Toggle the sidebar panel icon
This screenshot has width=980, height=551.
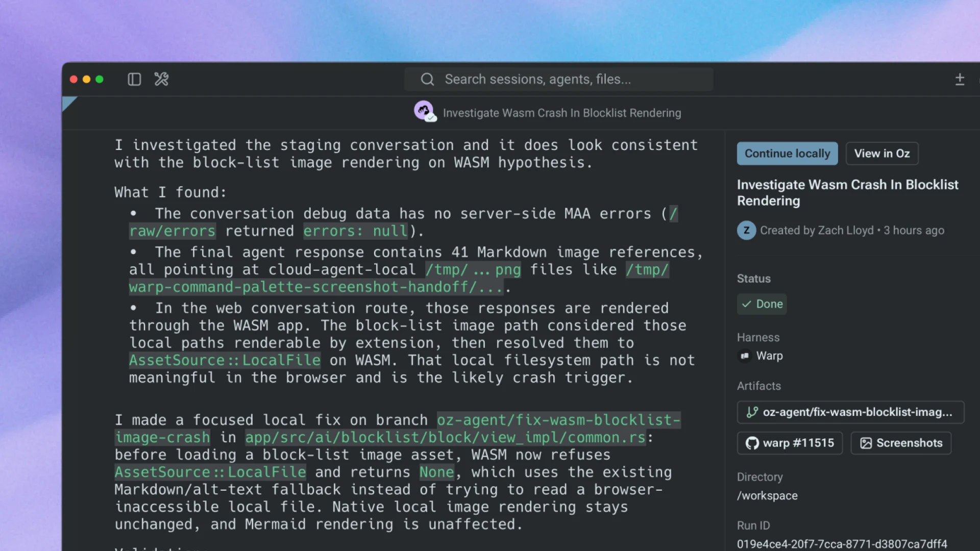[134, 79]
